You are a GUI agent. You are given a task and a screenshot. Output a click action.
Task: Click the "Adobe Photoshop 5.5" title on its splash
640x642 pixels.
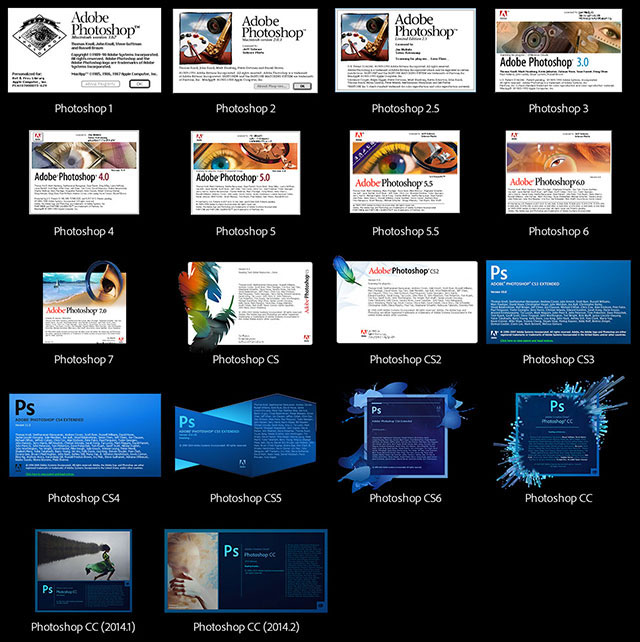click(393, 183)
